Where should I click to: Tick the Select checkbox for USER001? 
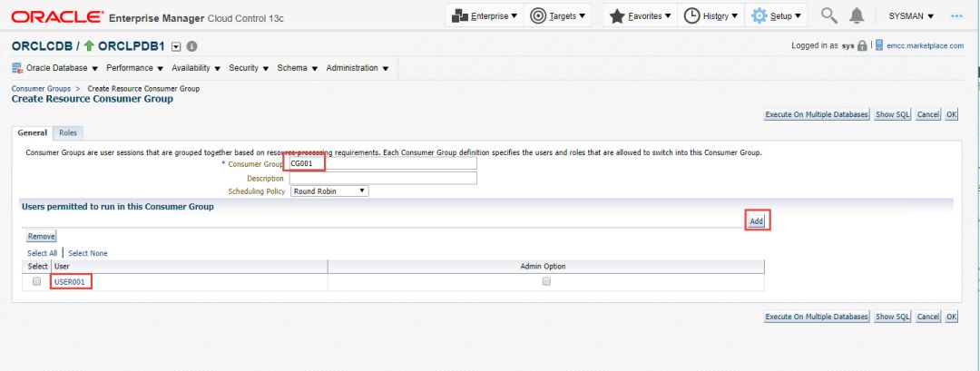pos(37,282)
